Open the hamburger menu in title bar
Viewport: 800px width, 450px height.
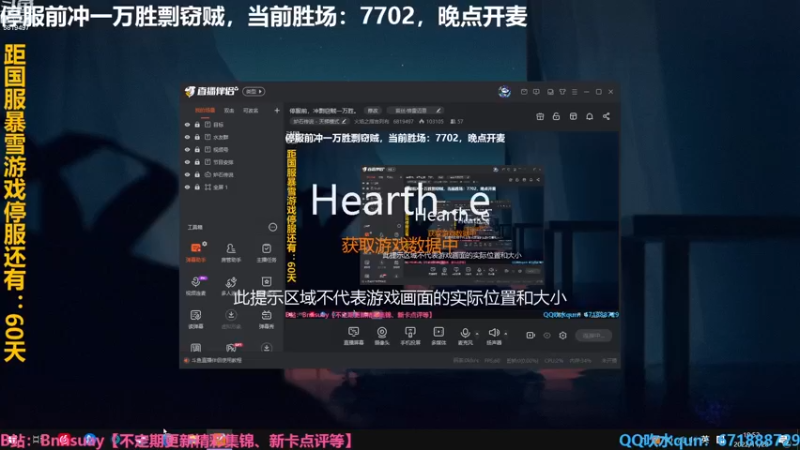[x=574, y=92]
